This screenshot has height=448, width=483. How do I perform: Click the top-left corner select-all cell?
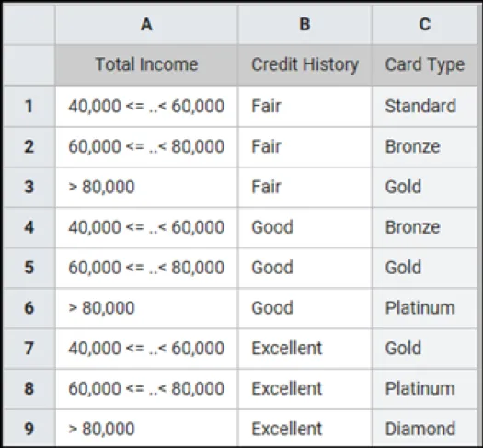[29, 24]
